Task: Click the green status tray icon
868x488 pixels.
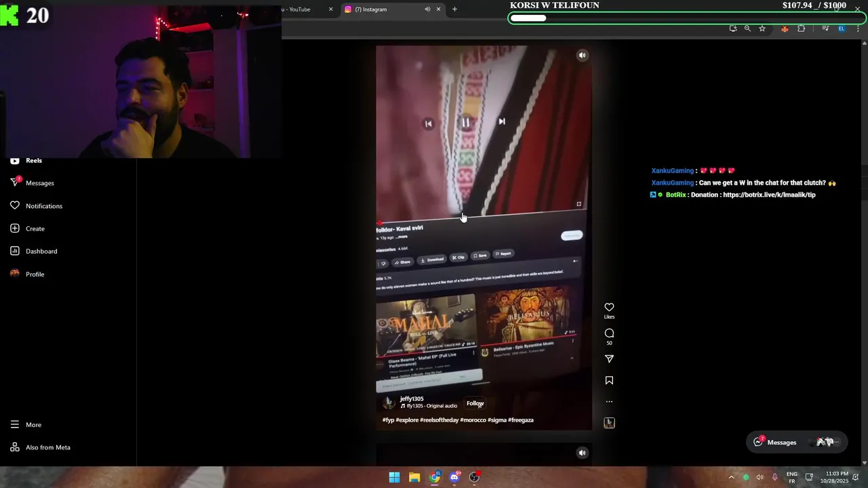Action: click(746, 477)
